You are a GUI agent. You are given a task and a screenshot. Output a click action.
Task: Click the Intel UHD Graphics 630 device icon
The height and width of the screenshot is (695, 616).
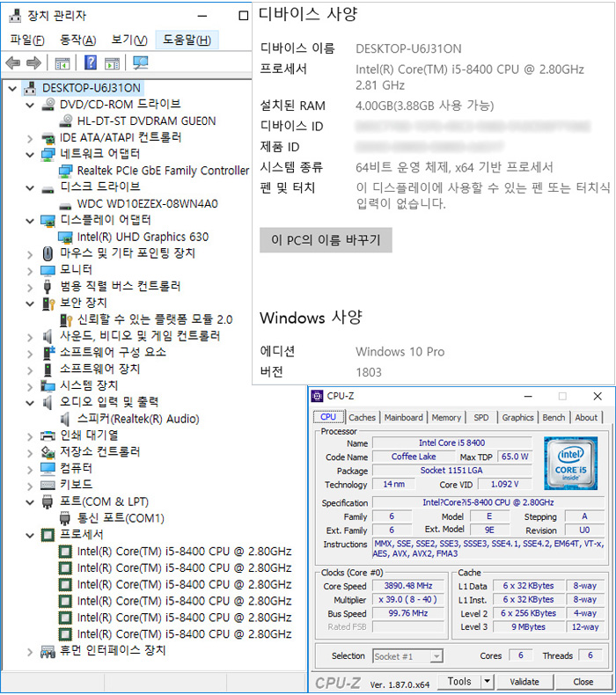point(65,238)
